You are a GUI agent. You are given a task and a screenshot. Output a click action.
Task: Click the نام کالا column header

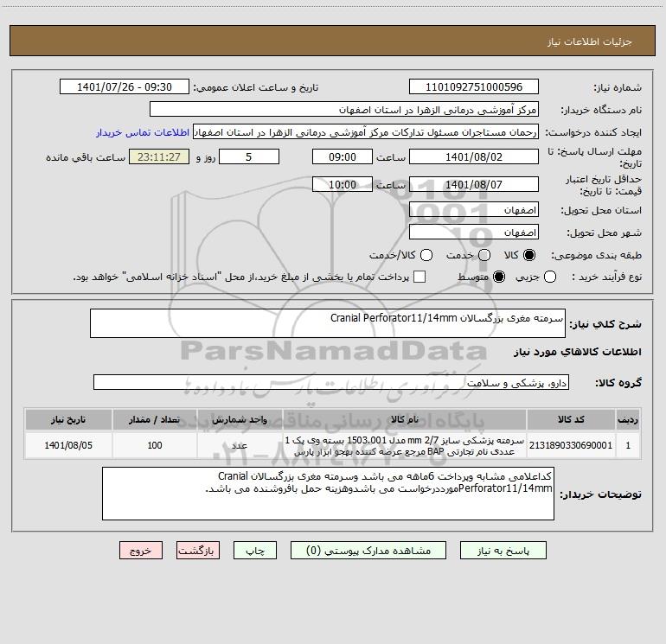[x=405, y=419]
